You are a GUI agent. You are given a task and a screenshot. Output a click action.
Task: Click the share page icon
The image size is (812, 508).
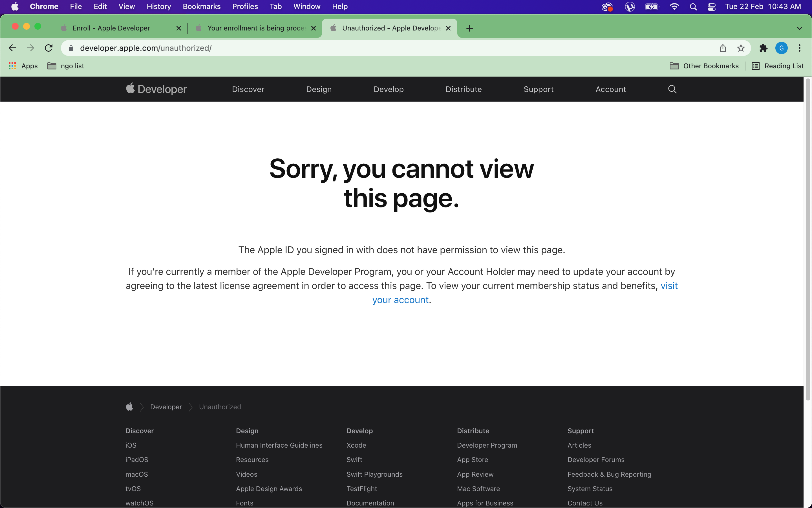723,48
